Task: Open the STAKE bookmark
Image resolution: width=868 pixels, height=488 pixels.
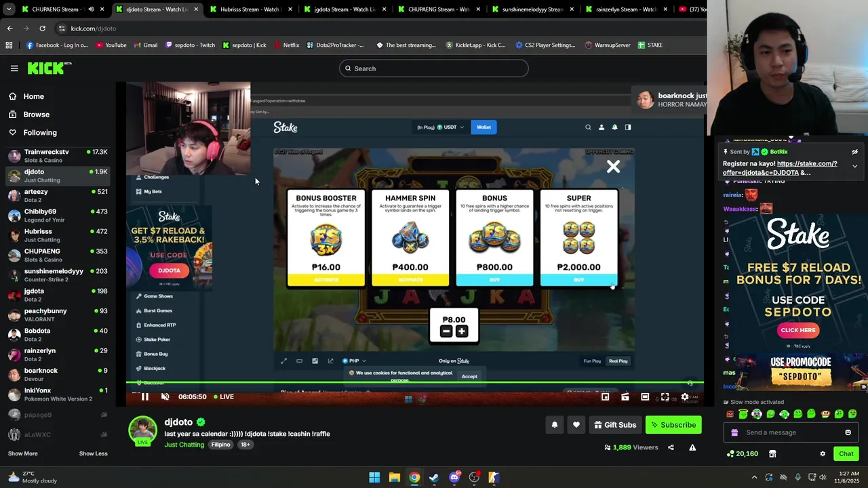Action: [650, 45]
